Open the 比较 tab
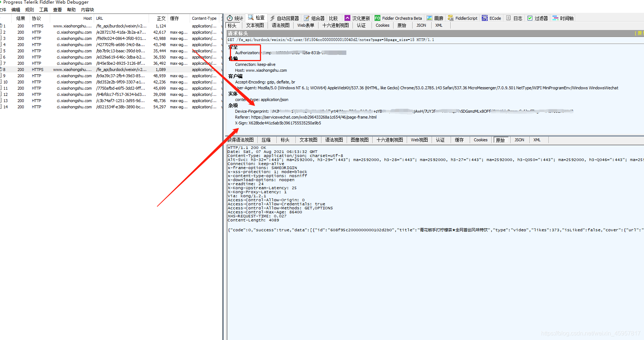Viewport: 644px width, 340px height. pyautogui.click(x=333, y=18)
